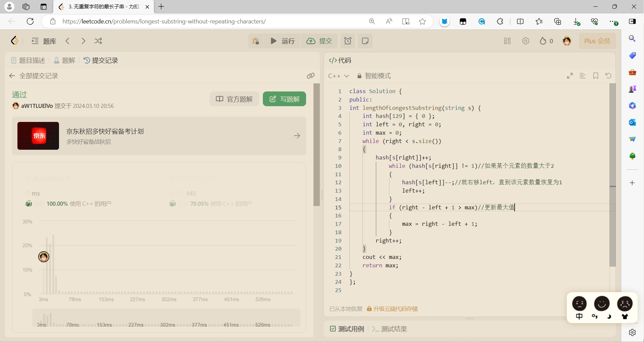The height and width of the screenshot is (342, 644).
Task: Open the 测试用例 tab
Action: coord(347,329)
